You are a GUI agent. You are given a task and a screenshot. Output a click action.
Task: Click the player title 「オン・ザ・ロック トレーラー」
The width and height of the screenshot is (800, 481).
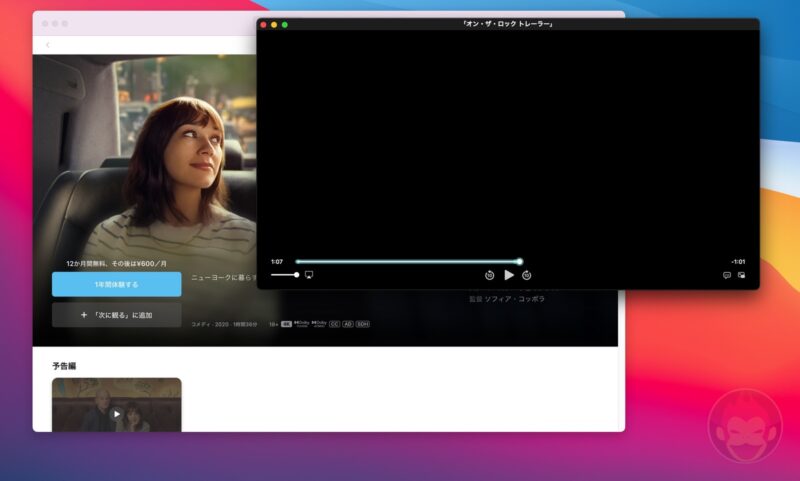(x=507, y=24)
